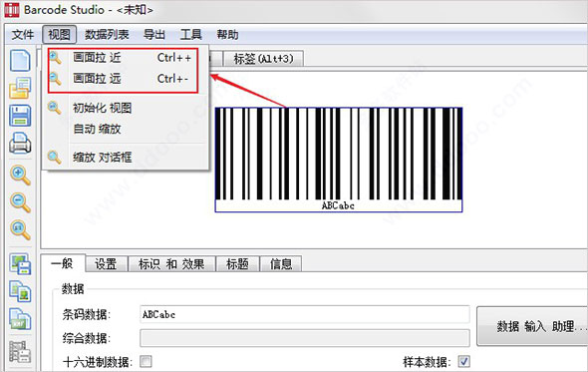588x372 pixels.
Task: Click the Barcode Studio application icon in the title bar
Action: [11, 10]
